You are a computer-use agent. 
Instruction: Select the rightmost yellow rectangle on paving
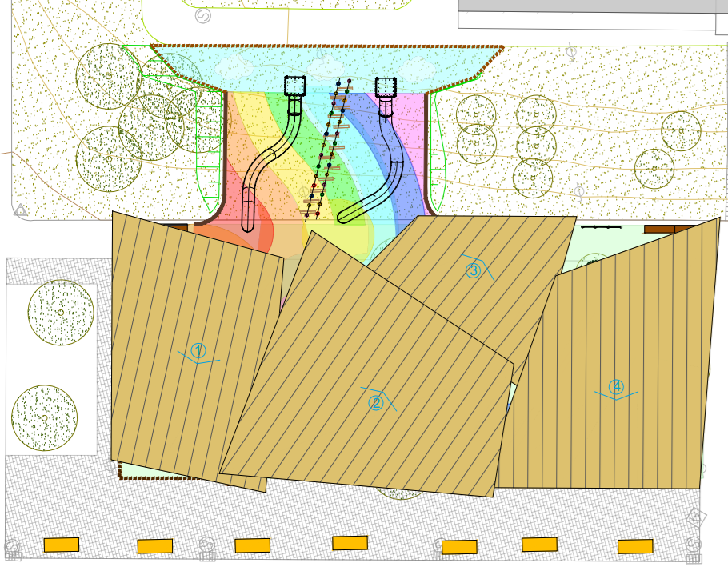click(635, 547)
